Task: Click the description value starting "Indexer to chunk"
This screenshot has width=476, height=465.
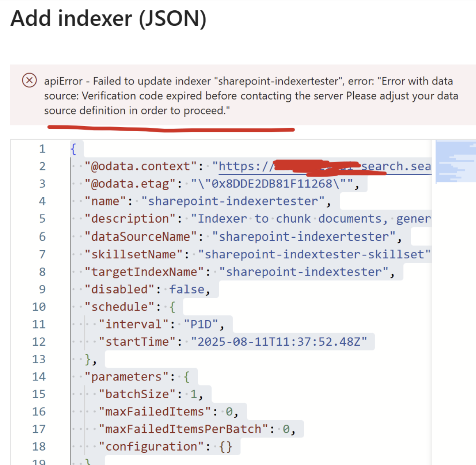Action: coord(311,219)
